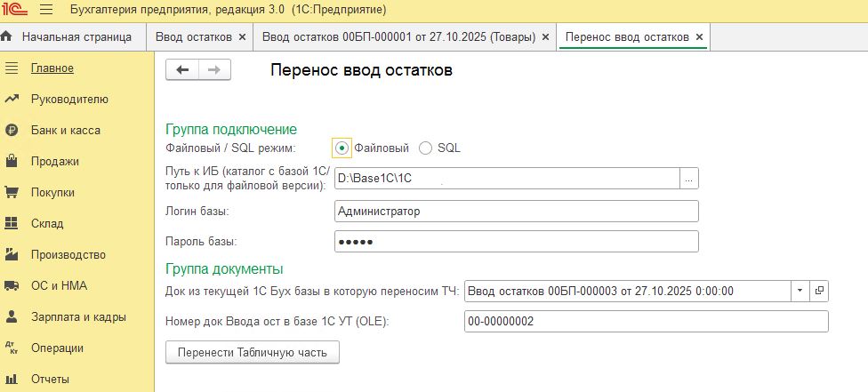Viewport: 868px width, 392px height.
Task: Switch to the Начальная страница tab
Action: pyautogui.click(x=76, y=37)
